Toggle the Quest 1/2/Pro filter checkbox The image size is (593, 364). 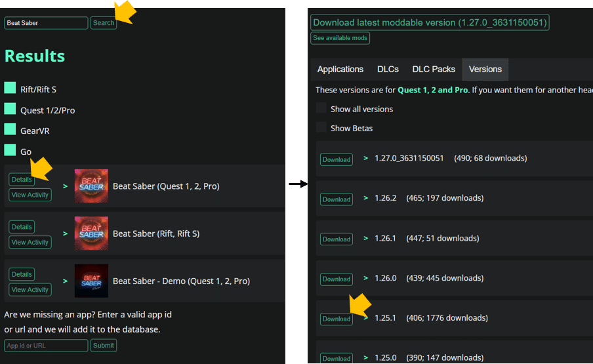click(x=10, y=108)
